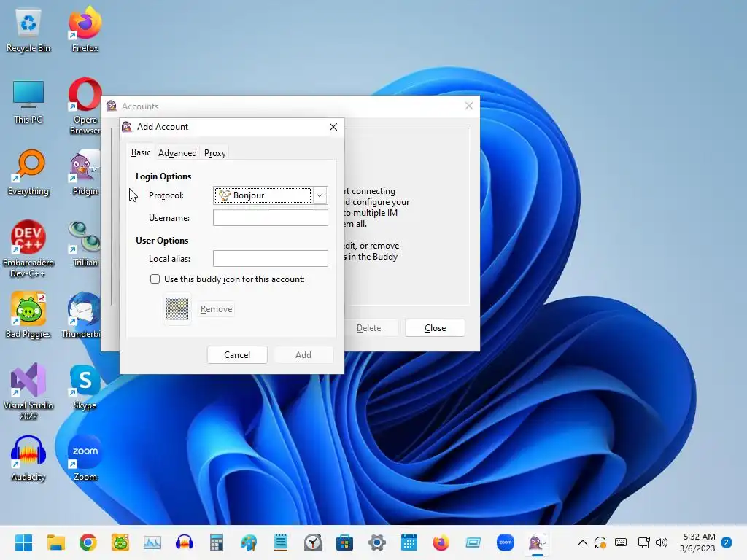Image resolution: width=747 pixels, height=560 pixels.
Task: Click the touch keyboard tray icon
Action: (621, 542)
